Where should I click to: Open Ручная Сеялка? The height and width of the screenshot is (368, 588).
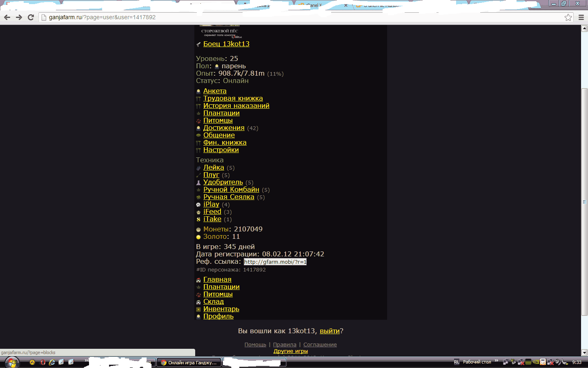point(229,197)
